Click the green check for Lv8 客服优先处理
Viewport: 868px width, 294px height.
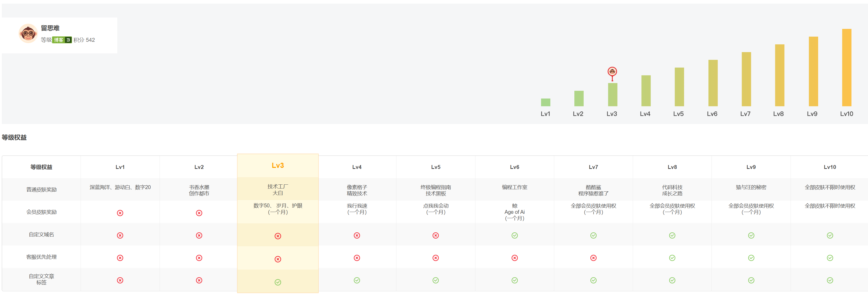(x=672, y=258)
